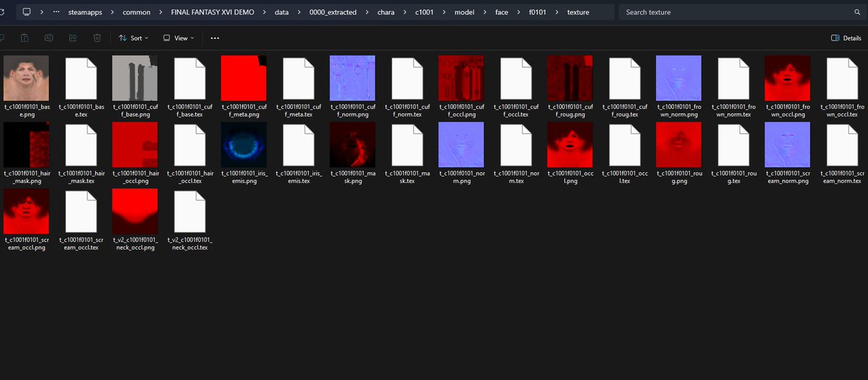Go to the 0000_extracted folder in the breadcrumb

[x=333, y=12]
